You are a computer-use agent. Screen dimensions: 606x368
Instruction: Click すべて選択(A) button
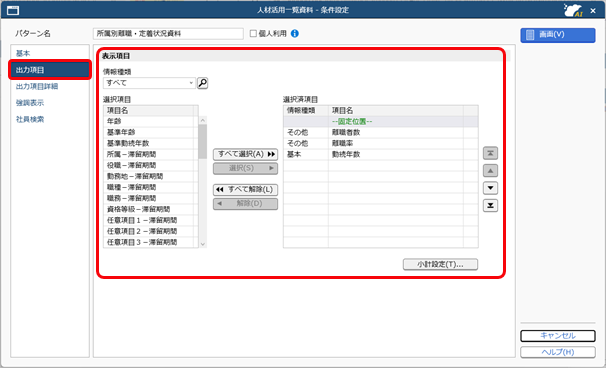(245, 154)
